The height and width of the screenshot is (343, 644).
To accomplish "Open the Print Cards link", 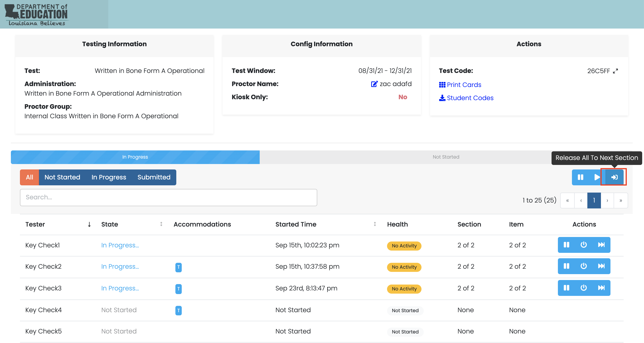I will point(464,85).
